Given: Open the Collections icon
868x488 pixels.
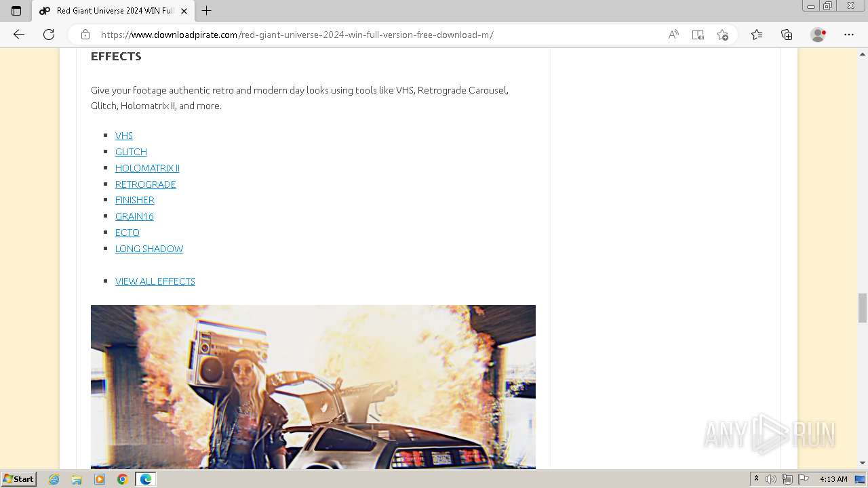Looking at the screenshot, I should point(787,35).
